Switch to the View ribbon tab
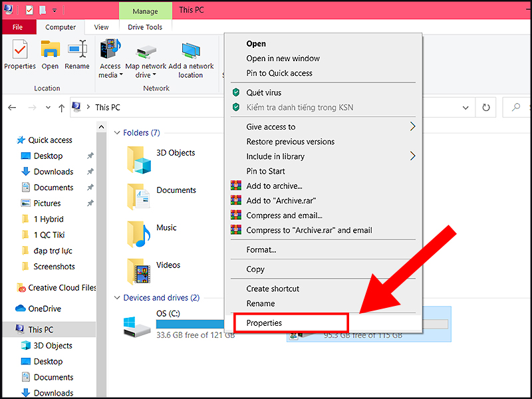The width and height of the screenshot is (532, 399). click(101, 27)
